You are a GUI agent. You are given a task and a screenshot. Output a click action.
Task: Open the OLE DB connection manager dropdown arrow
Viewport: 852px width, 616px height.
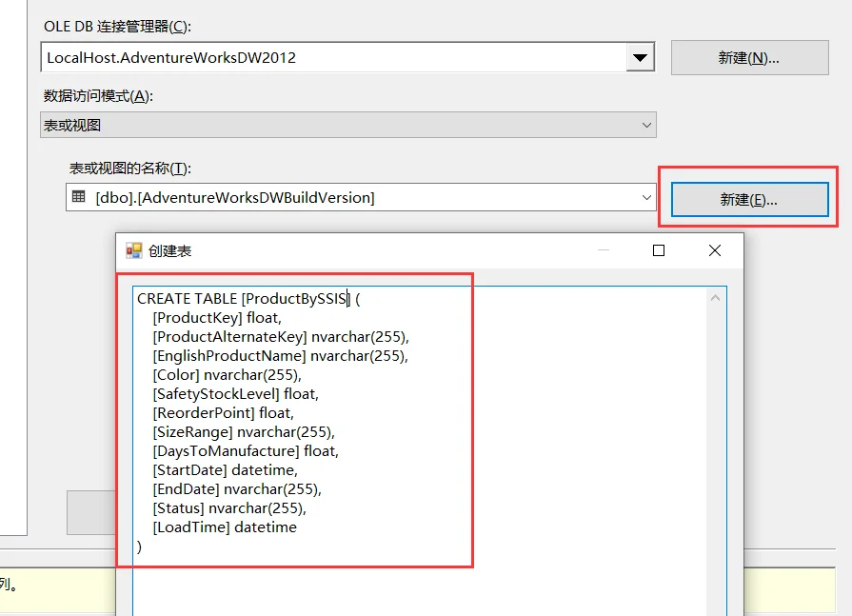tap(640, 57)
